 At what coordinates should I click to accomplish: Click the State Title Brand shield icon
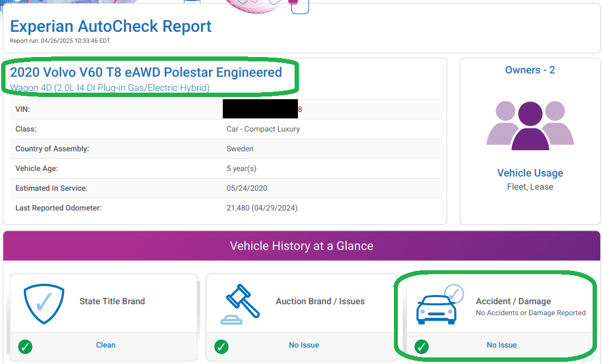coord(44,304)
